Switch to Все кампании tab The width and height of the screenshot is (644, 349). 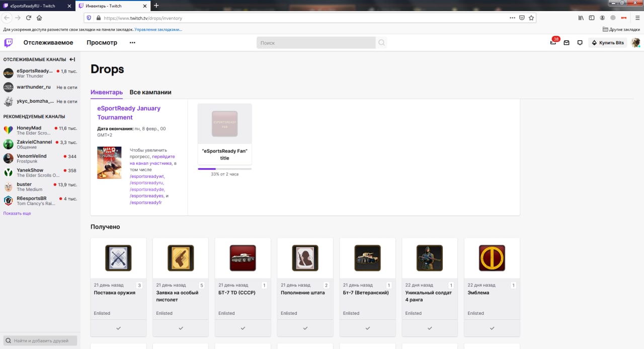click(150, 92)
